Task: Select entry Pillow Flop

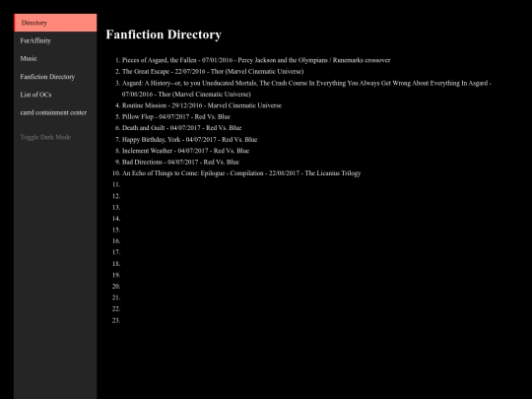Action: pyautogui.click(x=176, y=116)
